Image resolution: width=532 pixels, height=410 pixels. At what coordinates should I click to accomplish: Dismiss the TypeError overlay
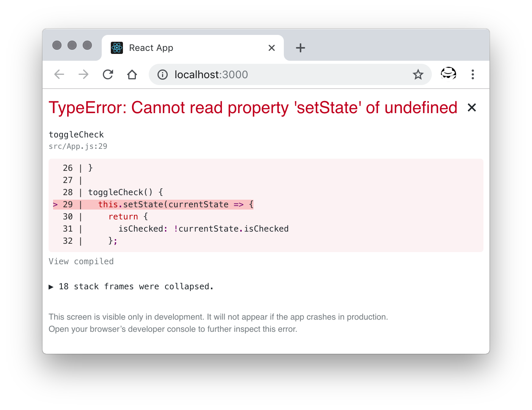pyautogui.click(x=472, y=108)
